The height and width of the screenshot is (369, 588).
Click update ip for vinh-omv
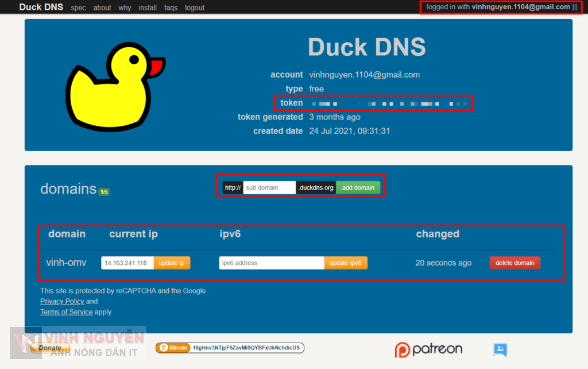tap(172, 263)
